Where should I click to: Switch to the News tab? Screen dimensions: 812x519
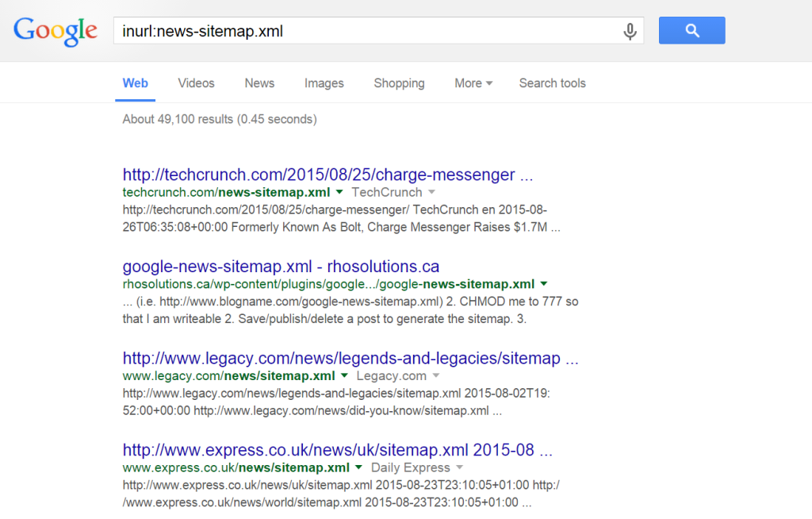coord(259,83)
